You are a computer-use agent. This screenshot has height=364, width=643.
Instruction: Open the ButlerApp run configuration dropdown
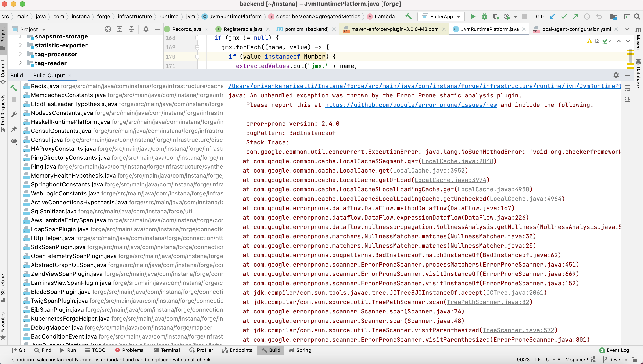tap(459, 17)
